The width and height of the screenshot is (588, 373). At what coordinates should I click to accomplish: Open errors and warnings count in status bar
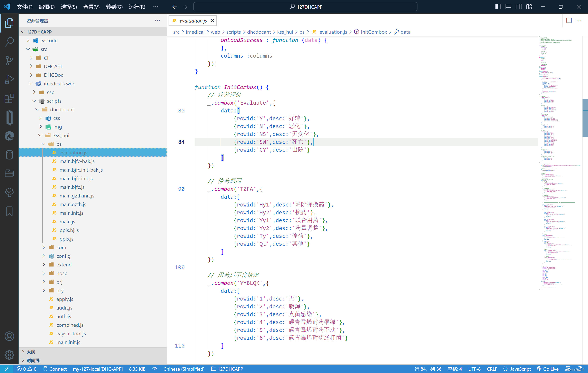(x=27, y=369)
